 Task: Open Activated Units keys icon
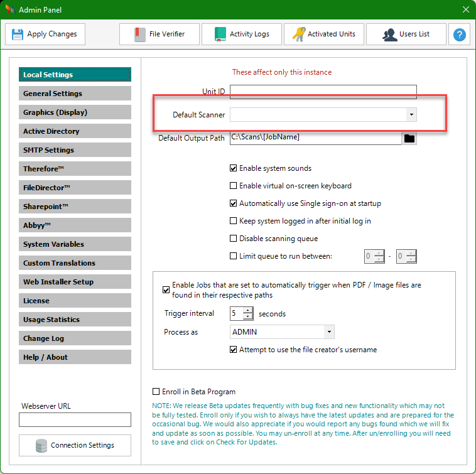(299, 35)
